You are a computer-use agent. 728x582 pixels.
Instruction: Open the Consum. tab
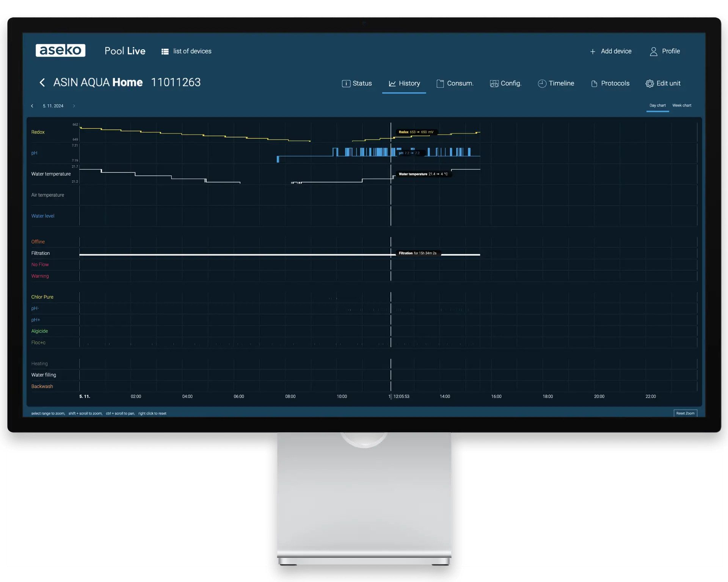click(455, 84)
